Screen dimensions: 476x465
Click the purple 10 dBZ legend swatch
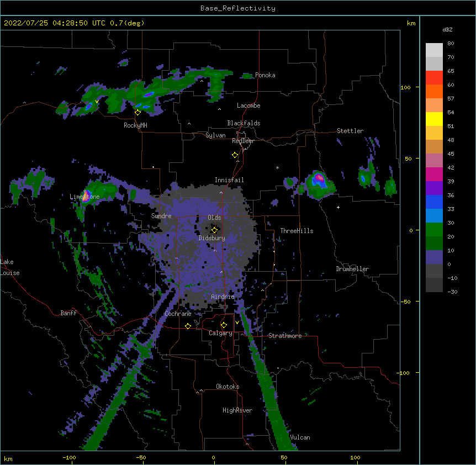(434, 257)
